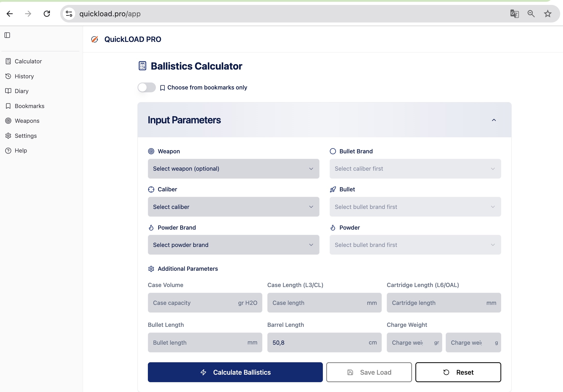Click the browser zoom magnifier icon

[x=531, y=14]
